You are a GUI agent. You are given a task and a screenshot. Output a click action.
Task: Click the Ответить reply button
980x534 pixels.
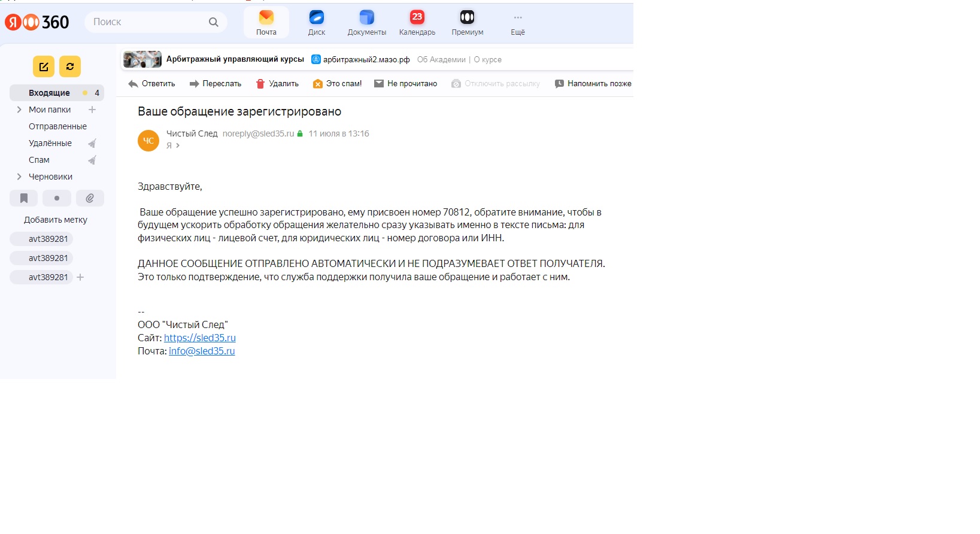pyautogui.click(x=151, y=84)
